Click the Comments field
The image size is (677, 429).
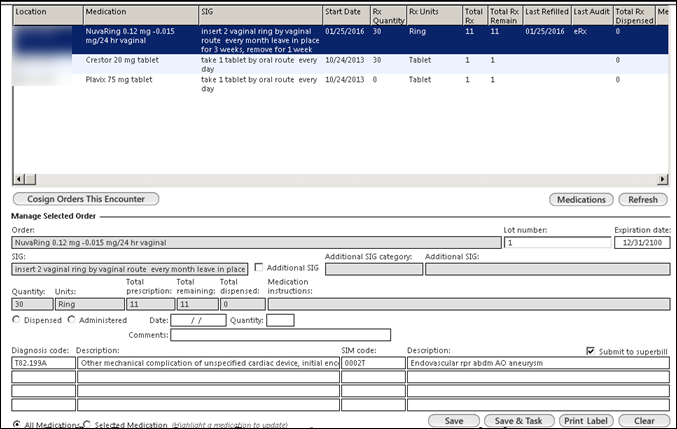pos(281,335)
